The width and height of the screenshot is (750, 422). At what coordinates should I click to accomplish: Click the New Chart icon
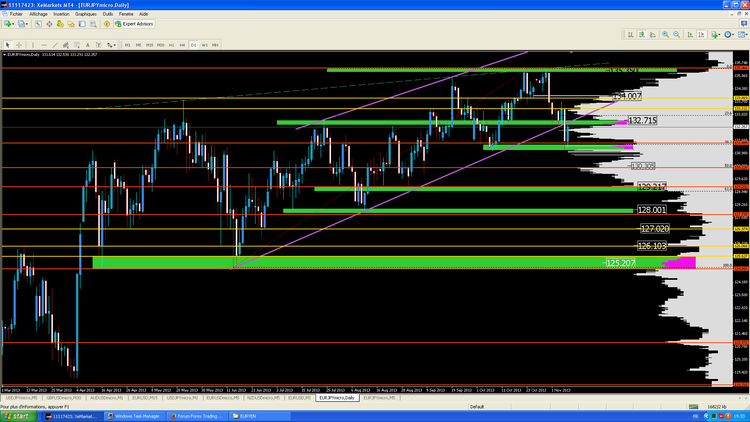coord(7,24)
